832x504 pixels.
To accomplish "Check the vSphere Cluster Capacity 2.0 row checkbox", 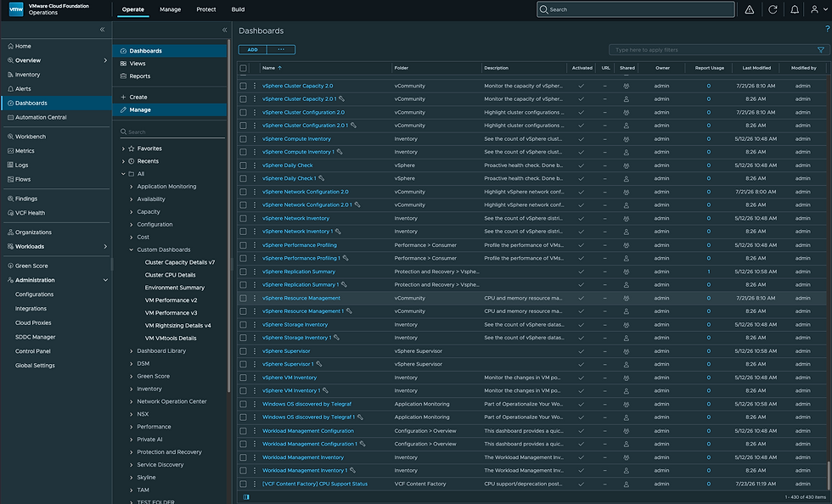I will 243,86.
